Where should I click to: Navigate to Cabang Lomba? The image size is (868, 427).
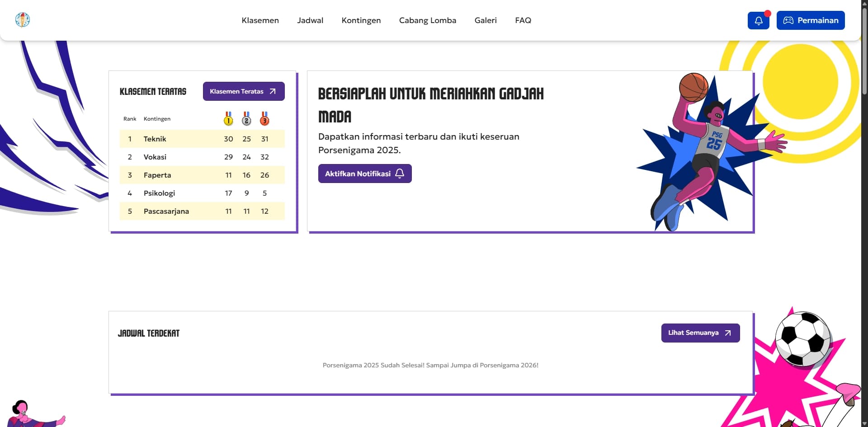pyautogui.click(x=427, y=20)
